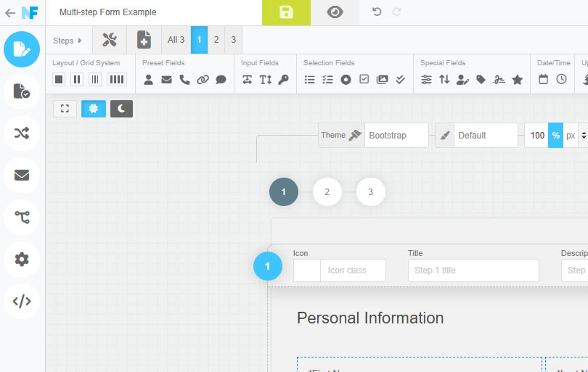The image size is (588, 372).
Task: Add a slider special field
Action: (x=426, y=80)
